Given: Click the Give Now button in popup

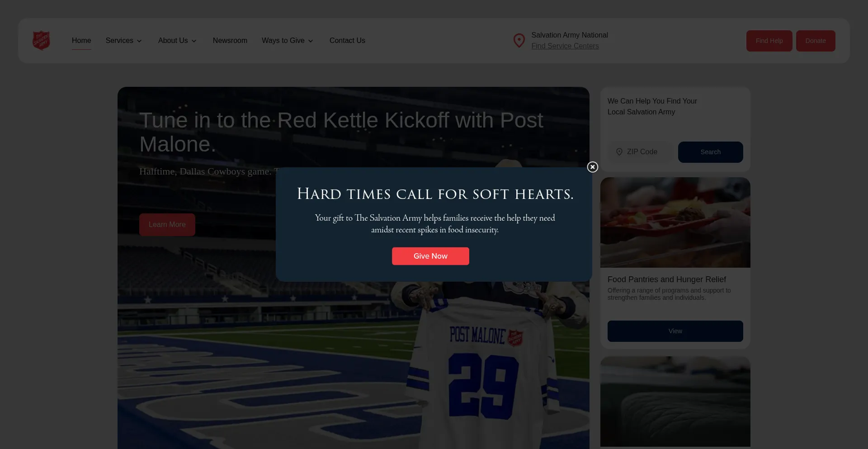Looking at the screenshot, I should tap(430, 256).
